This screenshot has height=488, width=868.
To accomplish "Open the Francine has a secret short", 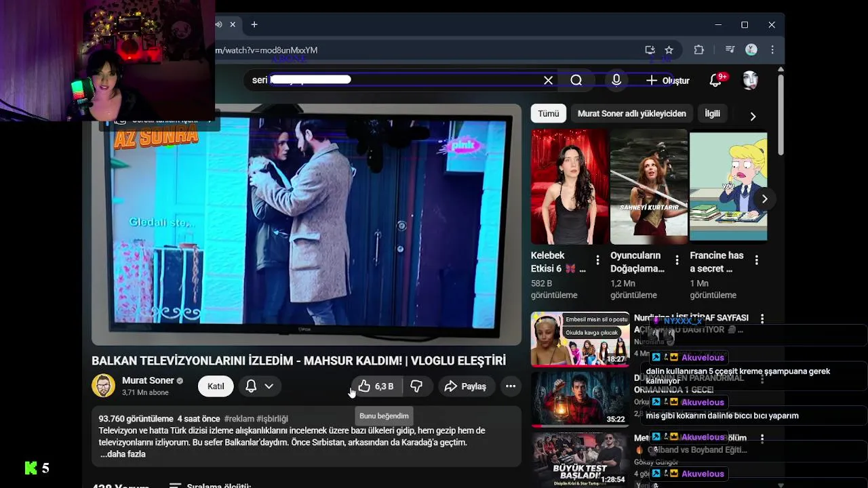I will point(728,186).
